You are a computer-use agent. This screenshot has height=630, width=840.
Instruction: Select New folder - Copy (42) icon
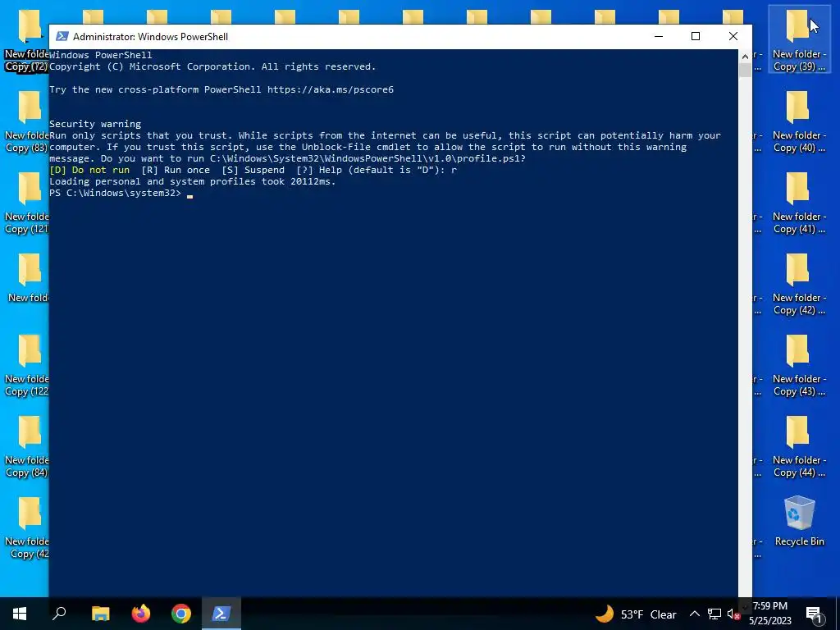pyautogui.click(x=799, y=285)
